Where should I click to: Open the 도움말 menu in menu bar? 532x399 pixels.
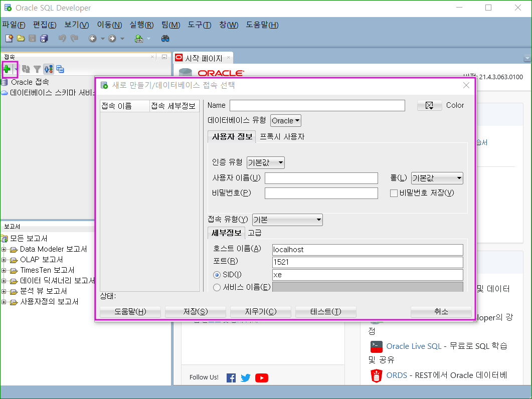[x=262, y=25]
